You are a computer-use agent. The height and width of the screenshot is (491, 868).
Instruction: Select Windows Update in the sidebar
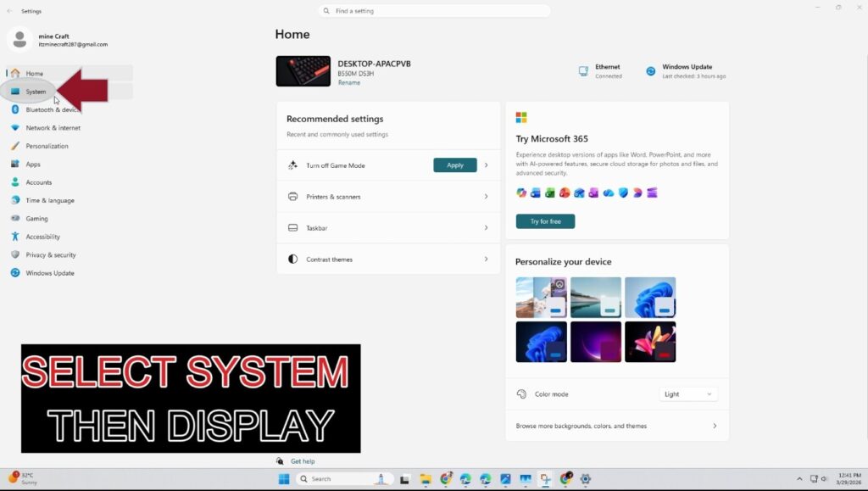[x=48, y=273]
